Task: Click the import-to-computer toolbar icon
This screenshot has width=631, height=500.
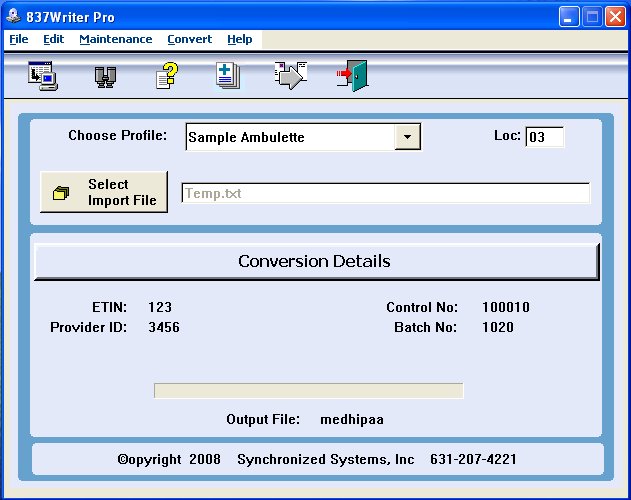Action: 43,76
